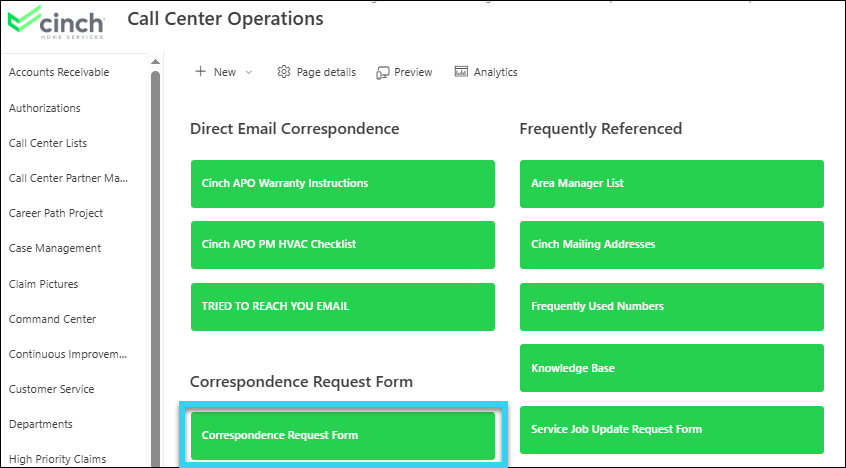Click the plus icon beside New
This screenshot has height=468, width=846.
[200, 72]
